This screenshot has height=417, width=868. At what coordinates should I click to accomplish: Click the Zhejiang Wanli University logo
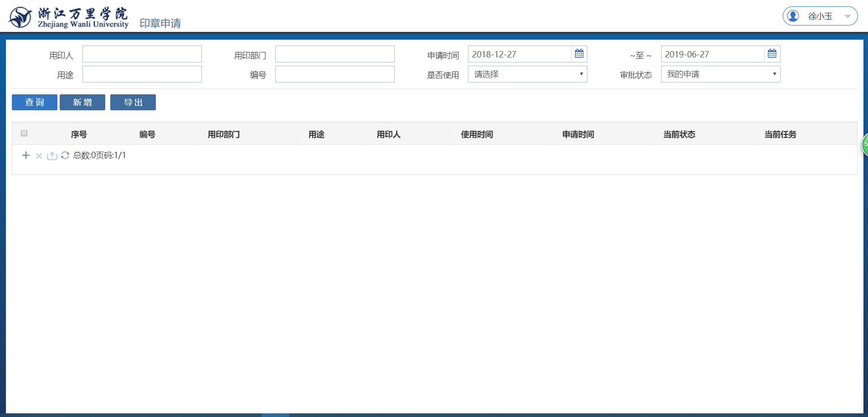point(68,17)
